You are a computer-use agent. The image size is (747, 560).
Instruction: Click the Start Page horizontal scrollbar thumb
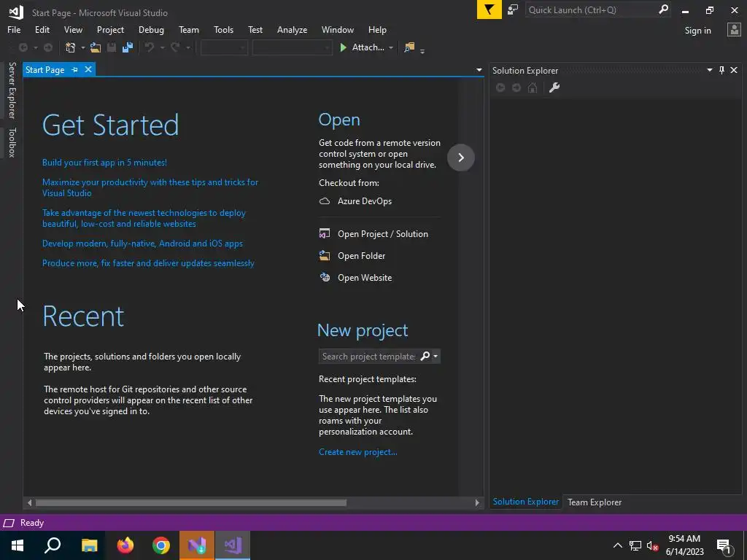[x=191, y=503]
